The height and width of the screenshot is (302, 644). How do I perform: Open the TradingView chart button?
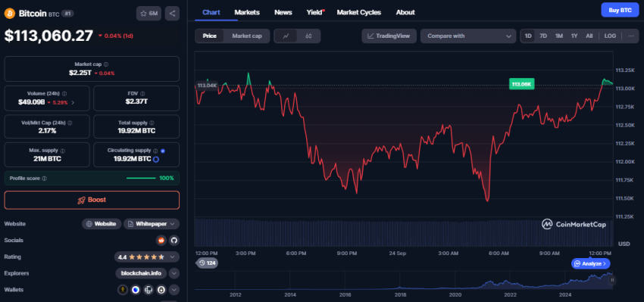389,36
